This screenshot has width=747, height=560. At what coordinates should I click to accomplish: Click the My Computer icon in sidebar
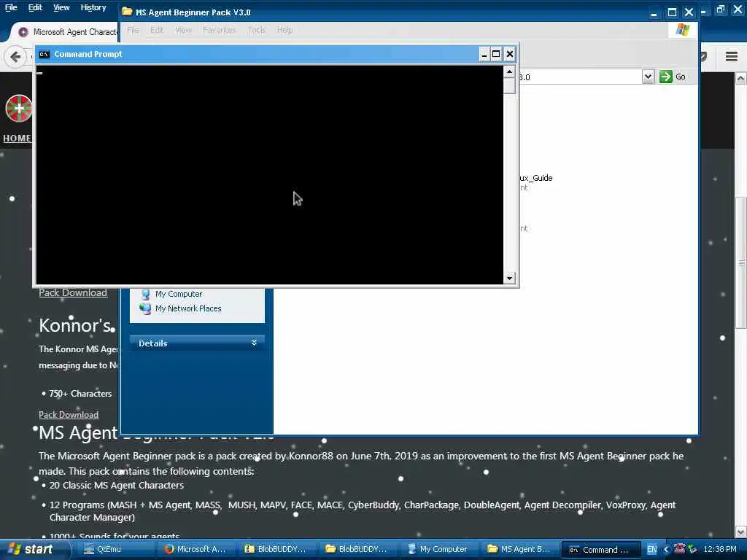[146, 294]
